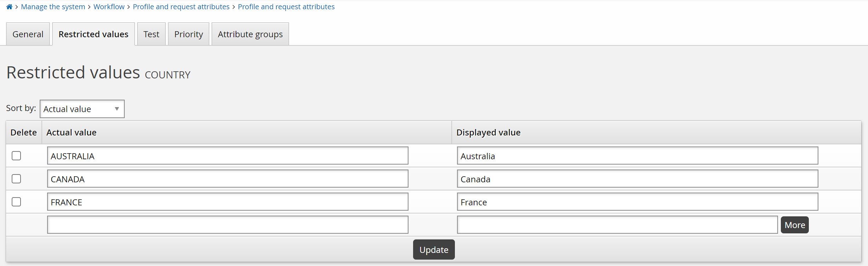Click the last Profile and request attributes breadcrumb
Viewport: 868px width, 266px height.
286,7
